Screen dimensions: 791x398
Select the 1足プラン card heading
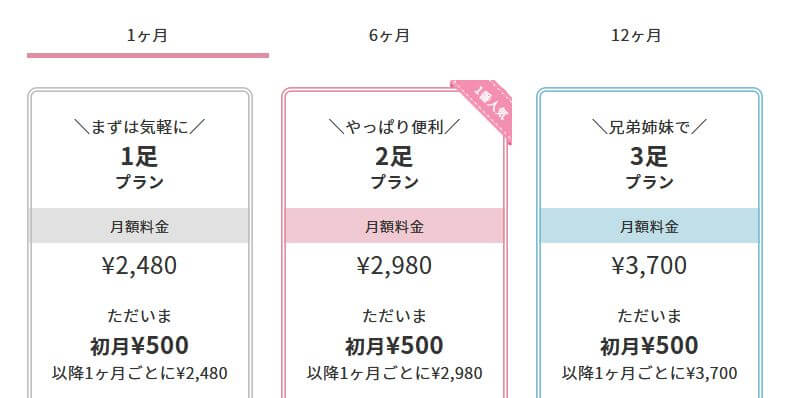coord(139,168)
